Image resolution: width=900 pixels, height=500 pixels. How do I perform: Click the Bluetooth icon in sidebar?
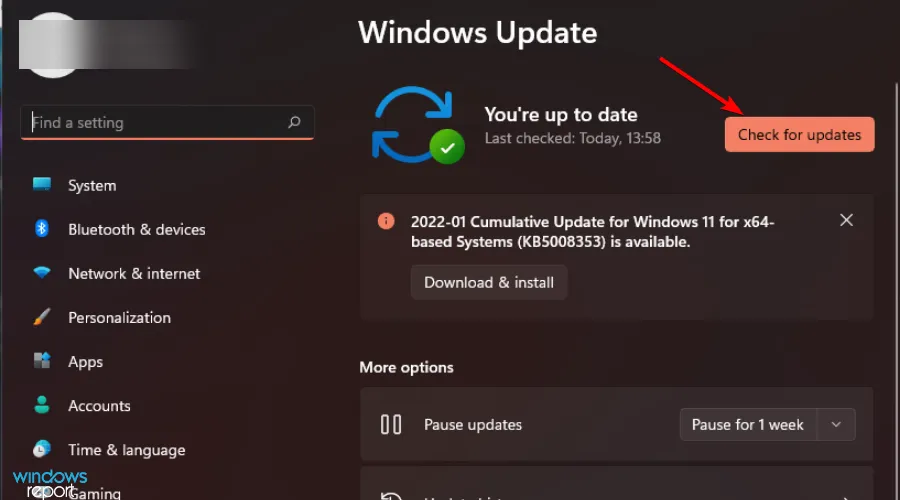point(42,229)
